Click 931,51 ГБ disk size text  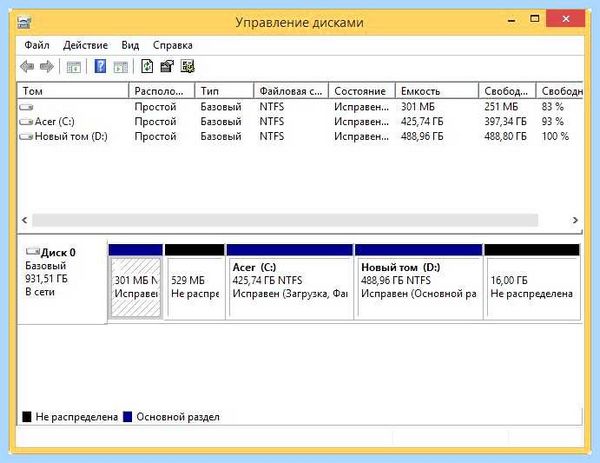click(46, 279)
